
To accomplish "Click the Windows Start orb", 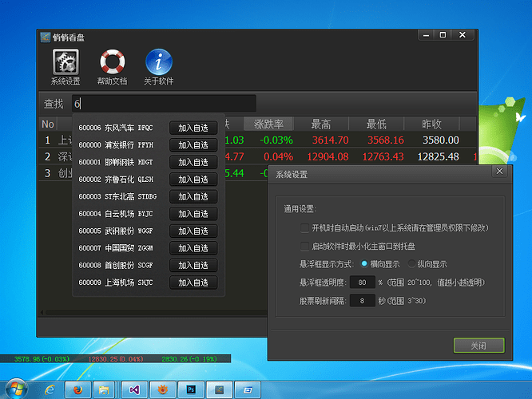I will (16, 389).
